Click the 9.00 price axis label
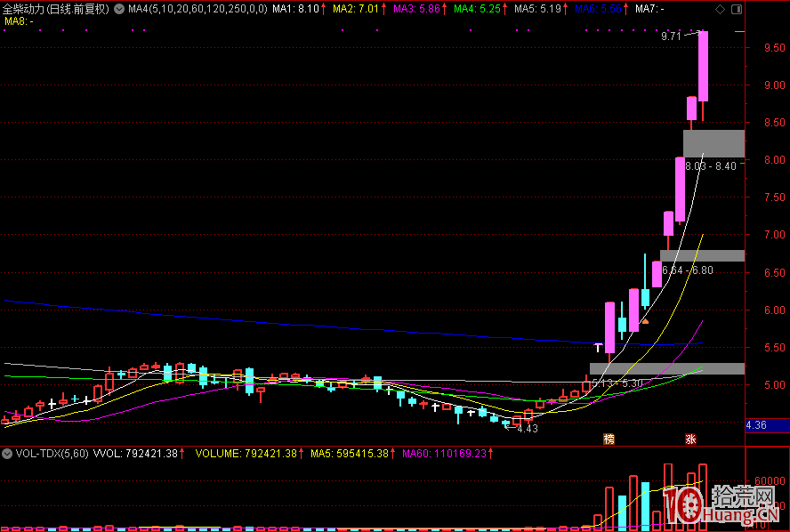Viewport: 790px width, 532px height. point(774,85)
